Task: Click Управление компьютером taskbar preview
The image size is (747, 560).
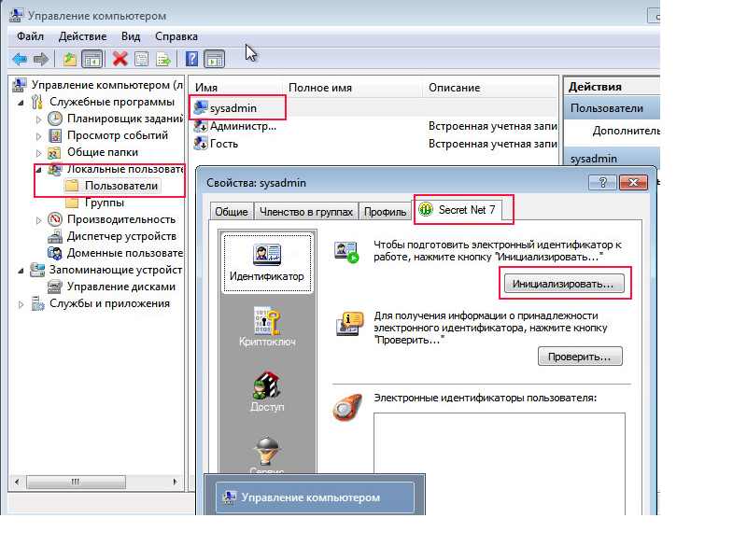Action: click(x=315, y=497)
